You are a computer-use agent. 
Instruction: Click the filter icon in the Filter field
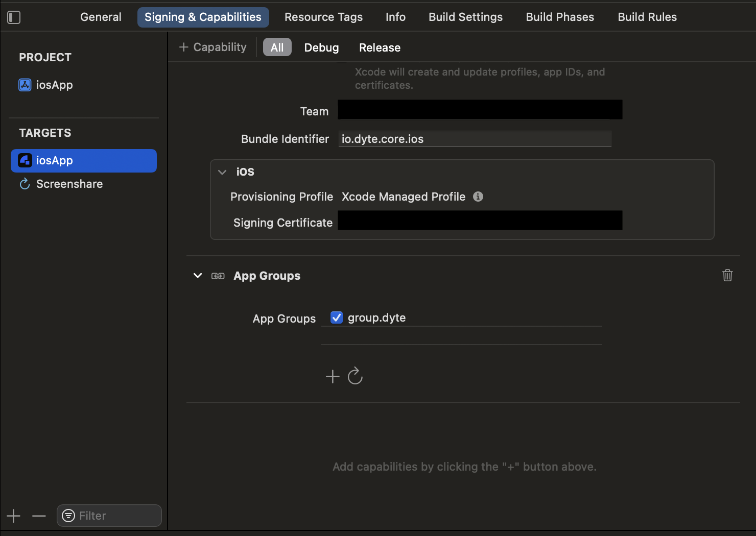pos(68,516)
